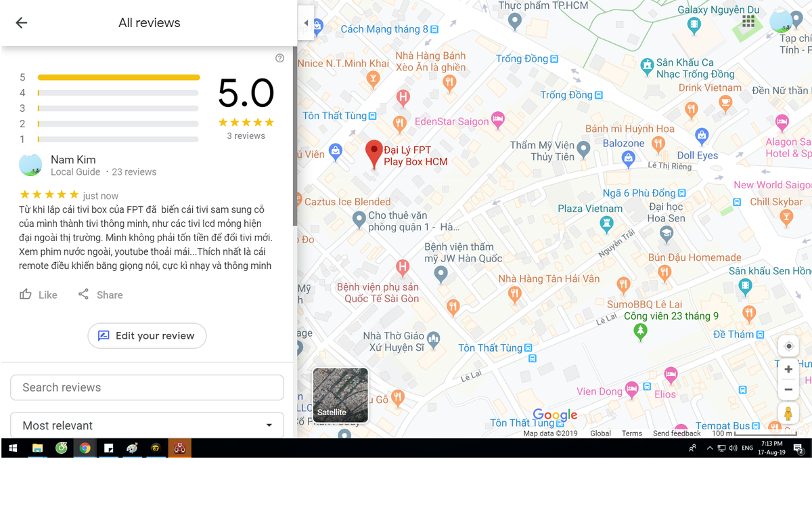This screenshot has width=812, height=508.
Task: Select the Elios hotel marker
Action: [x=671, y=374]
